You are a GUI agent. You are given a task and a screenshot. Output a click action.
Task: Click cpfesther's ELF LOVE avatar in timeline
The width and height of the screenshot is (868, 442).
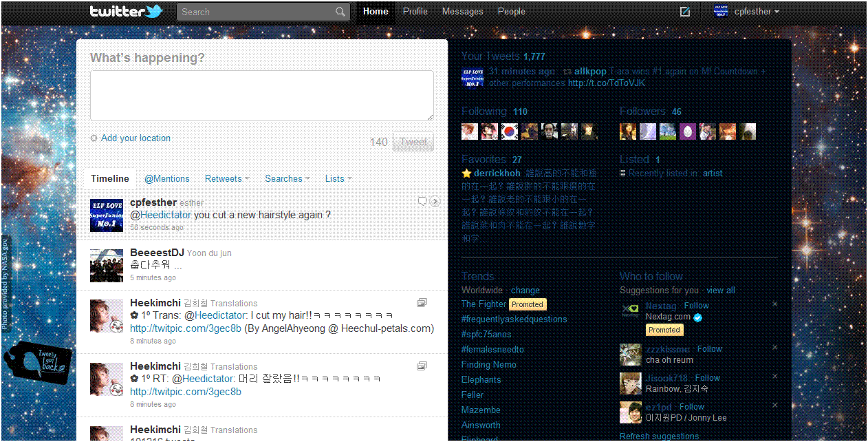point(107,215)
